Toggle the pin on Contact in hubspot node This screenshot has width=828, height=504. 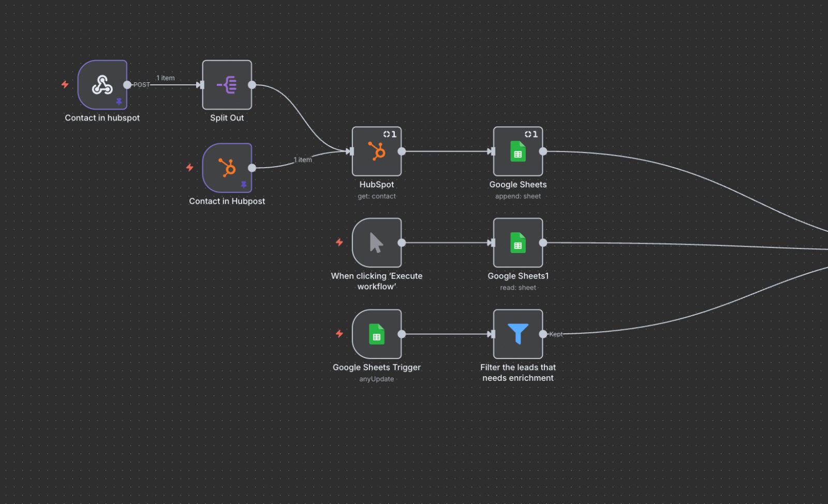(120, 101)
